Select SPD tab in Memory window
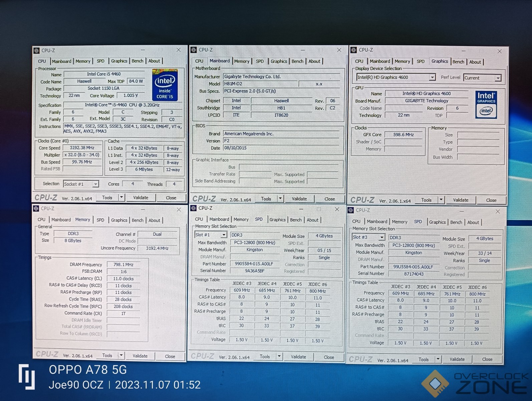This screenshot has width=532, height=401. point(100,220)
